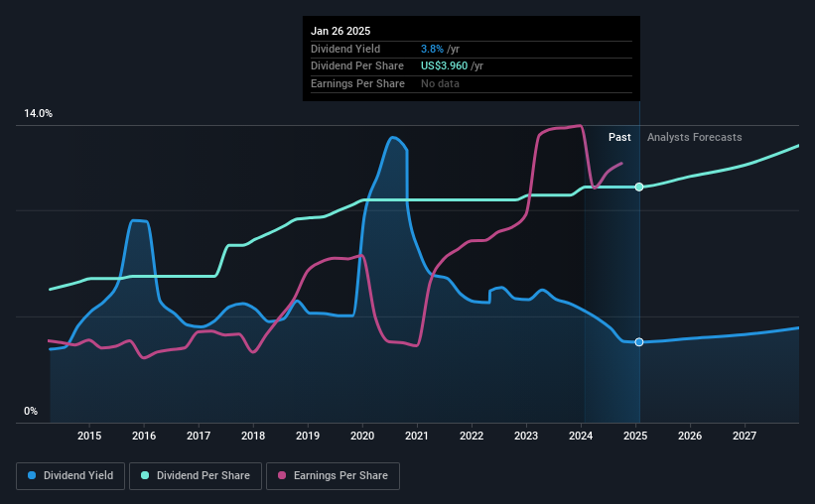
Task: Click the 2015 x-axis label
Action: tap(89, 436)
